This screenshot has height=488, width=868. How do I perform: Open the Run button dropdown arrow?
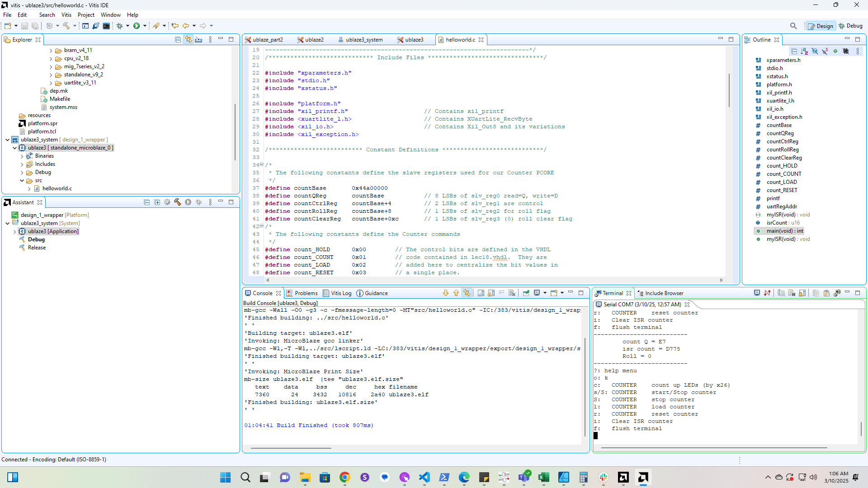145,26
